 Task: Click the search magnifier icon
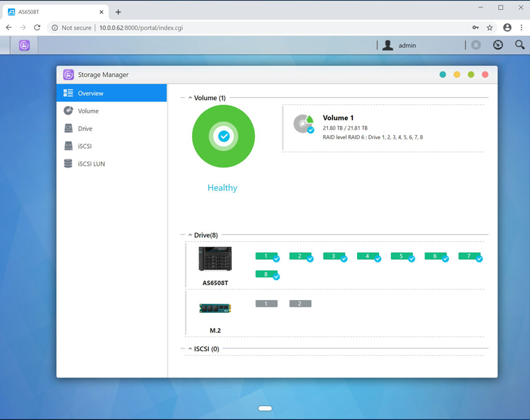pyautogui.click(x=519, y=45)
